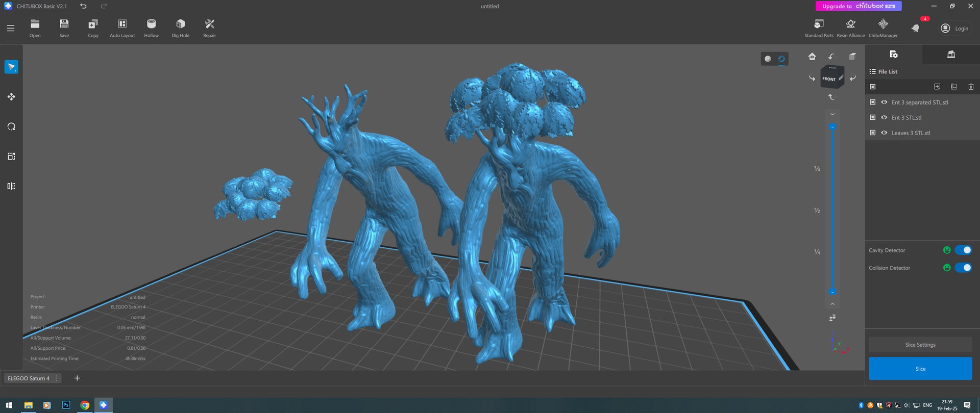Toggle visibility of Ent 3 separated STL.stl
The image size is (980, 413).
click(x=884, y=102)
